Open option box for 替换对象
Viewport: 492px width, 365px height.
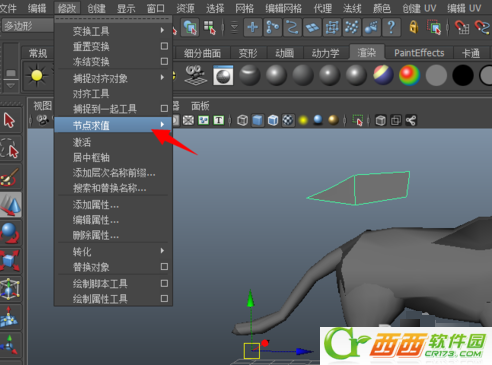point(164,267)
